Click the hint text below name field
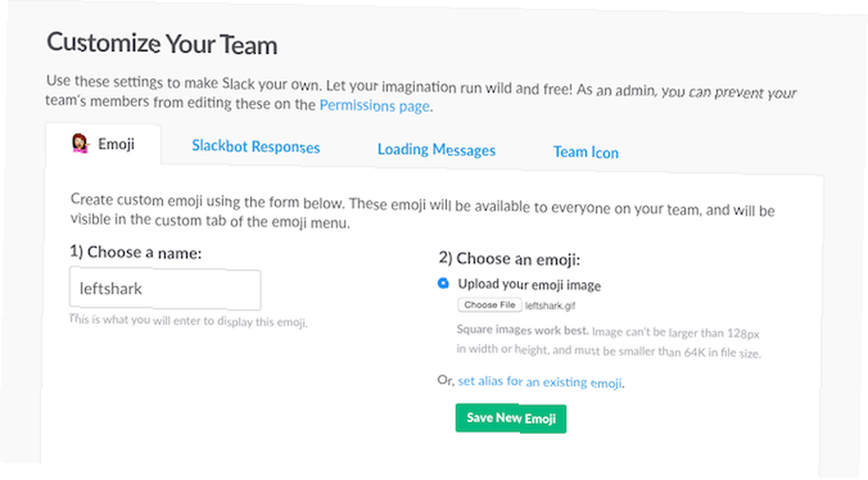This screenshot has width=868, height=480. (x=188, y=320)
